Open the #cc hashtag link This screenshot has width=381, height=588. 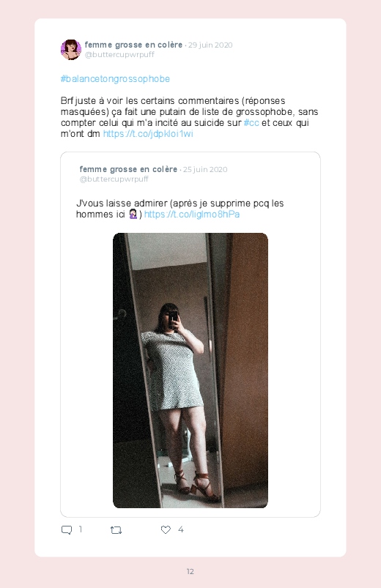(x=251, y=122)
